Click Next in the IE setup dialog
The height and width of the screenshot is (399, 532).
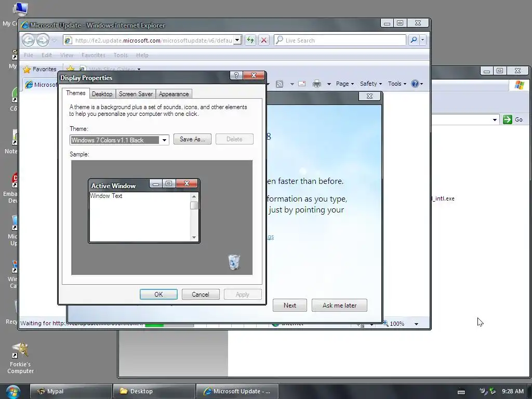290,305
